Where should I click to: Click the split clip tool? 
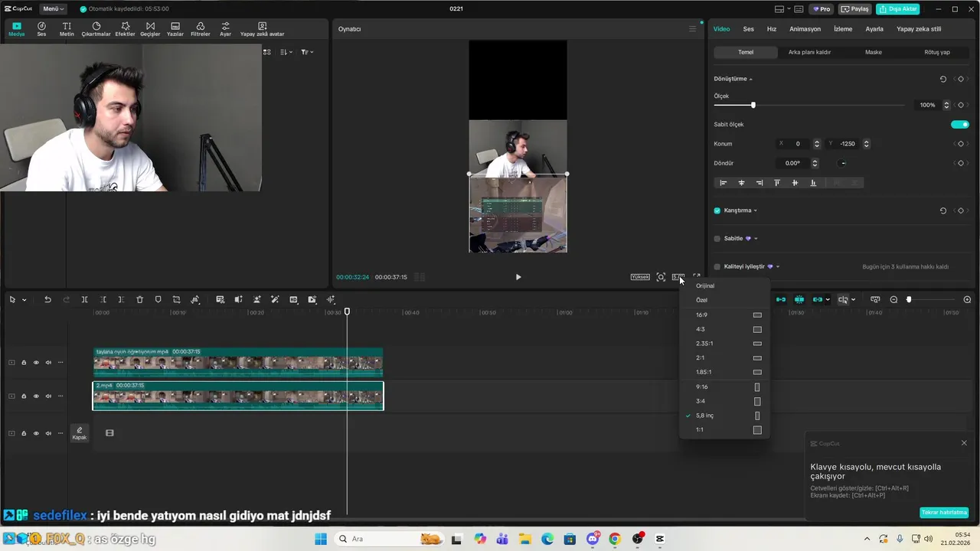pos(84,300)
